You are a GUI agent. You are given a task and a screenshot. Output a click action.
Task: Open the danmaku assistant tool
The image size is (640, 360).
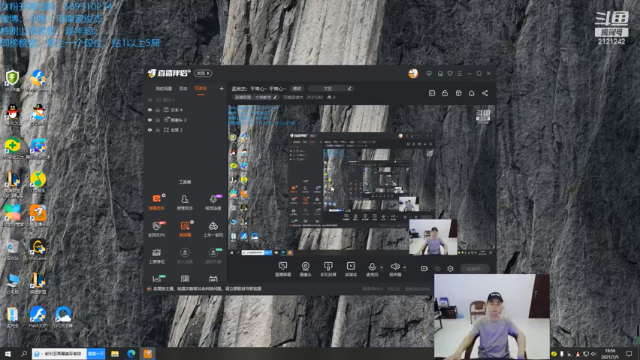point(156,202)
